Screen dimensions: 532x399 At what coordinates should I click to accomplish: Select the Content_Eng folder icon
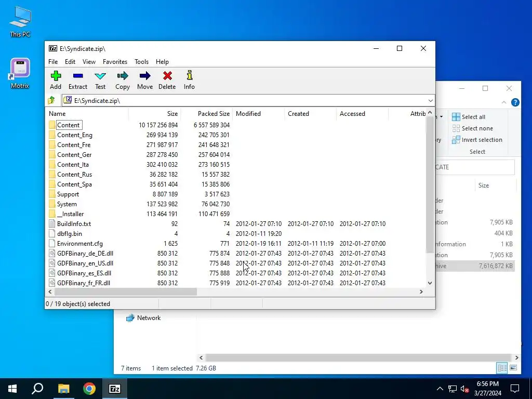(x=51, y=135)
